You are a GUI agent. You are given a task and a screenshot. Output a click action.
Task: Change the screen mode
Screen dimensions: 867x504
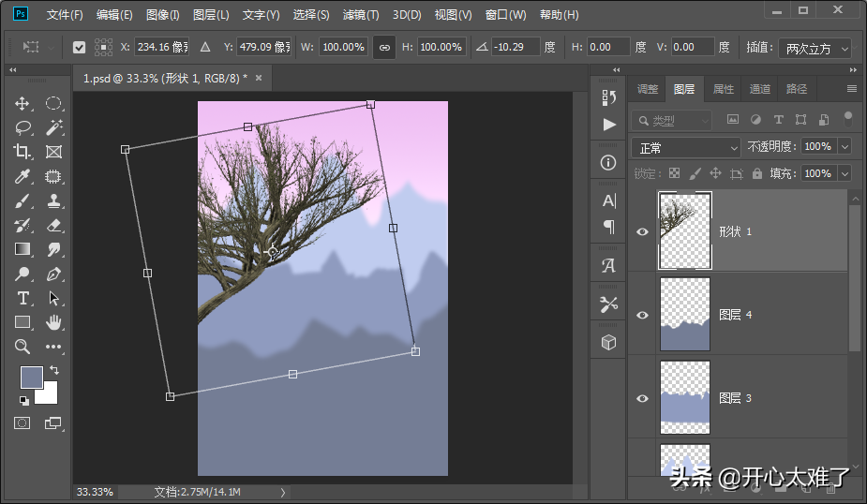click(x=53, y=423)
